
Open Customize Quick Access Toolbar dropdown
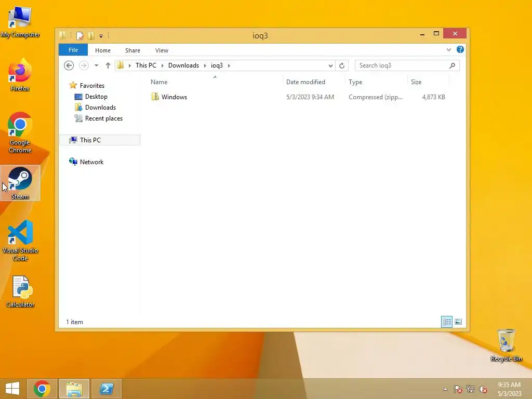click(x=101, y=36)
